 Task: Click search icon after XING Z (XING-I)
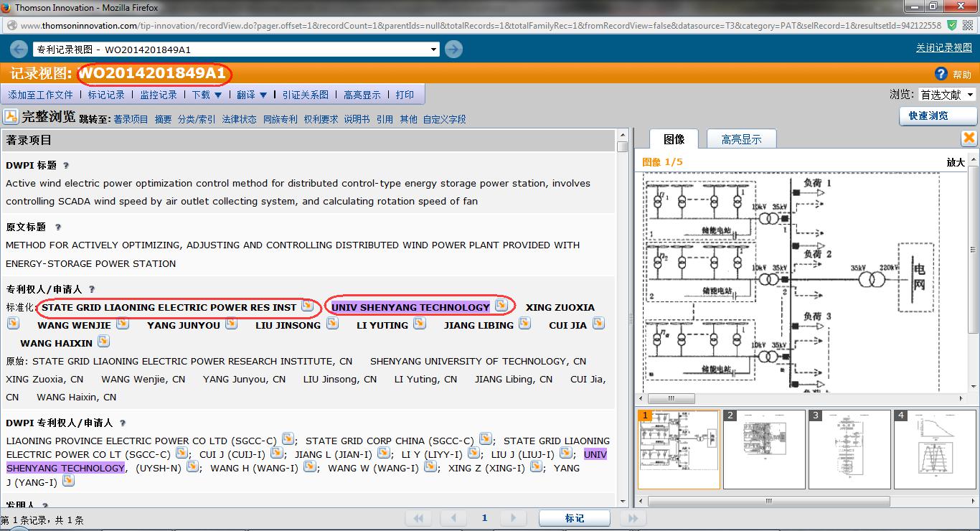tap(536, 466)
